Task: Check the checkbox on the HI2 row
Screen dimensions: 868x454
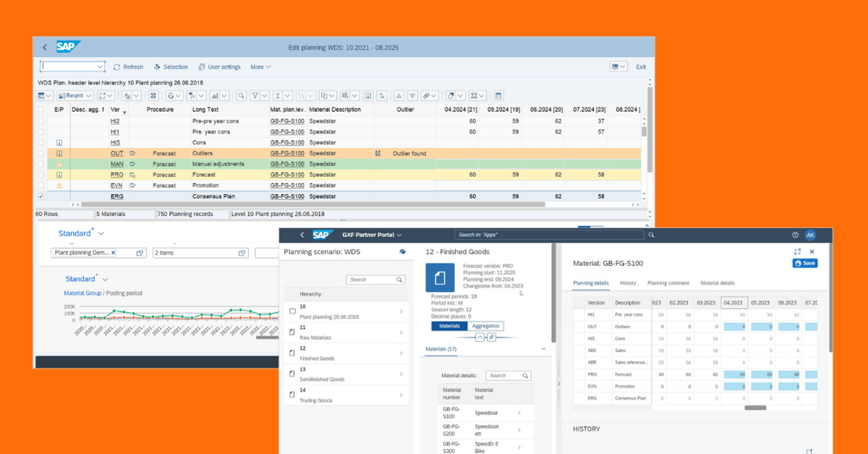Action: coord(40,120)
